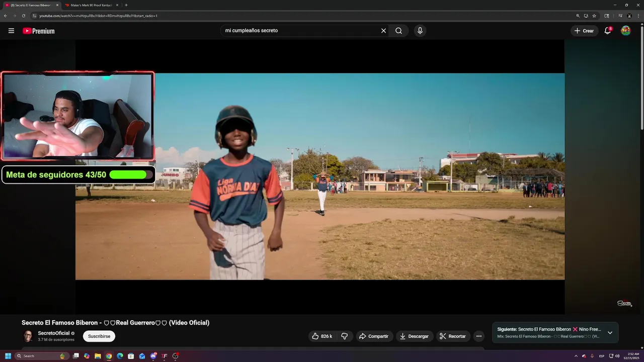Viewport: 644px width, 362px height.
Task: Go to YouTube Premium home logo
Action: (38, 31)
